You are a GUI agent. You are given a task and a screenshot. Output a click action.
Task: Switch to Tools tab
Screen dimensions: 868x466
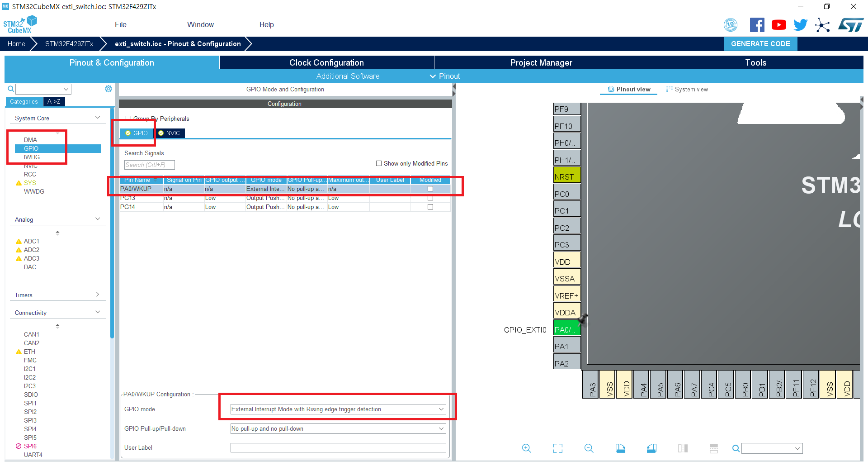tap(756, 62)
